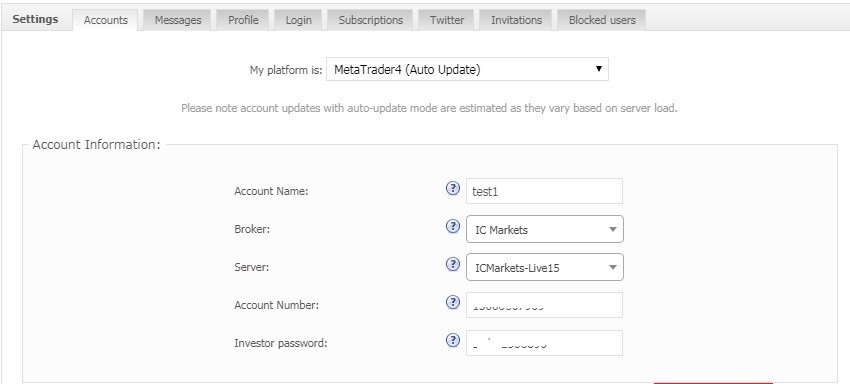Focus the Account Name field containing test1
Image resolution: width=850 pixels, height=384 pixels.
(544, 191)
